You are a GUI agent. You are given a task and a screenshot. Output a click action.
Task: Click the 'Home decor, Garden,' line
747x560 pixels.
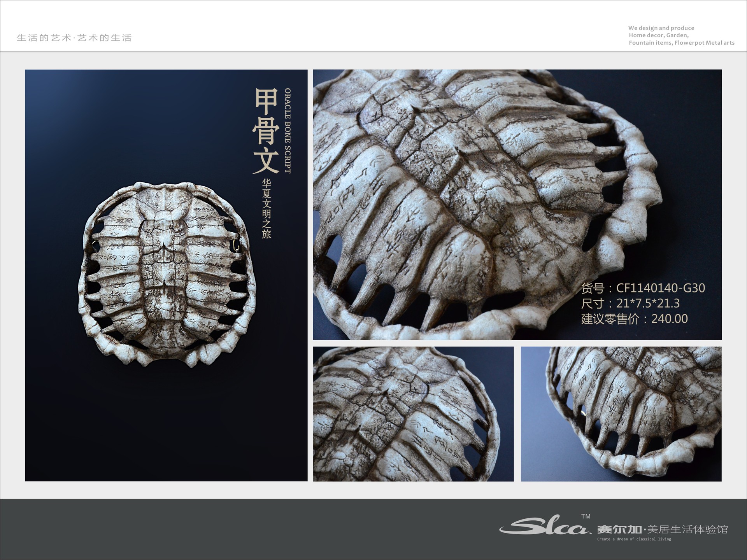659,35
